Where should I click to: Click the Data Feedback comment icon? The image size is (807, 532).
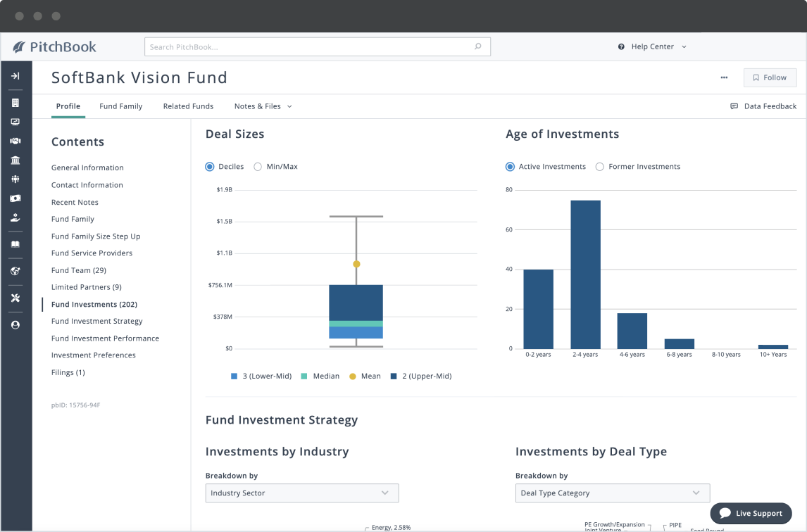(x=734, y=106)
